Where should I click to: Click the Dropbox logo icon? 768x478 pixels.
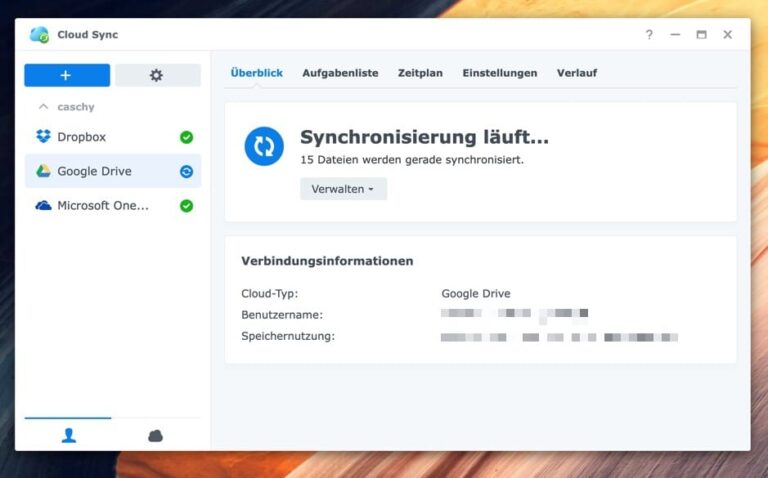pos(43,136)
